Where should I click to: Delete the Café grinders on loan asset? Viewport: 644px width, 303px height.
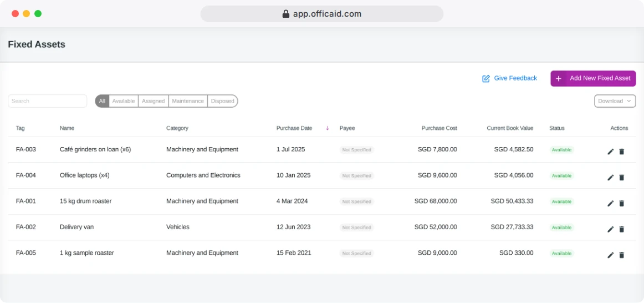[x=621, y=151]
